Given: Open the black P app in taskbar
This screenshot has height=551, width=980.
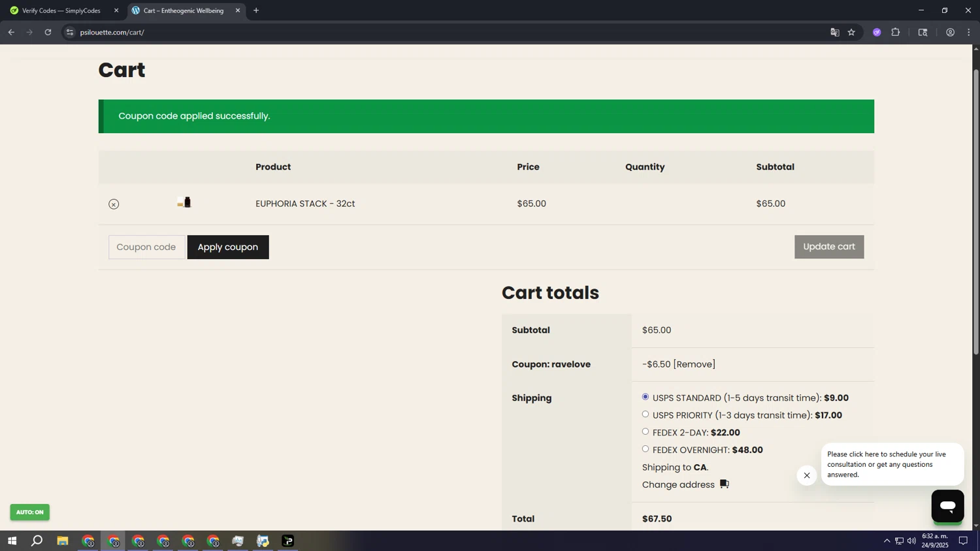Looking at the screenshot, I should pyautogui.click(x=288, y=541).
